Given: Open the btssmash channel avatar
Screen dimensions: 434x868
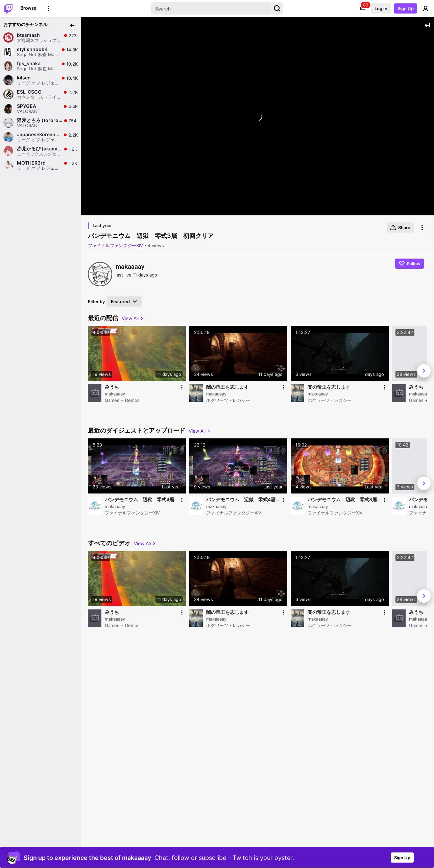Looking at the screenshot, I should [8, 38].
